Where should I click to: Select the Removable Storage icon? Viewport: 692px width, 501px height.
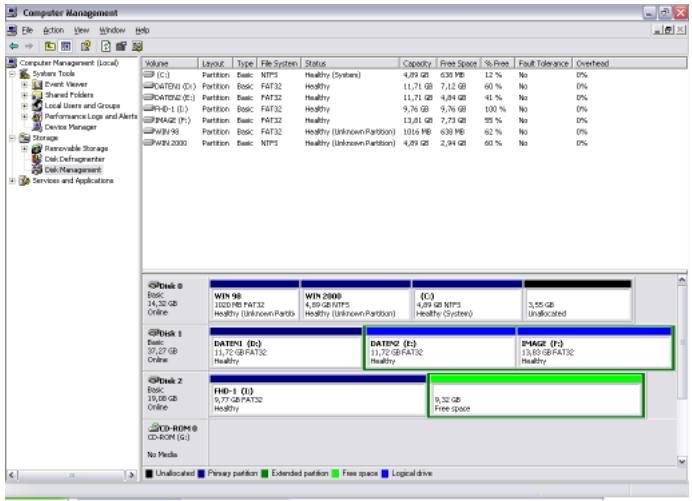(37, 148)
